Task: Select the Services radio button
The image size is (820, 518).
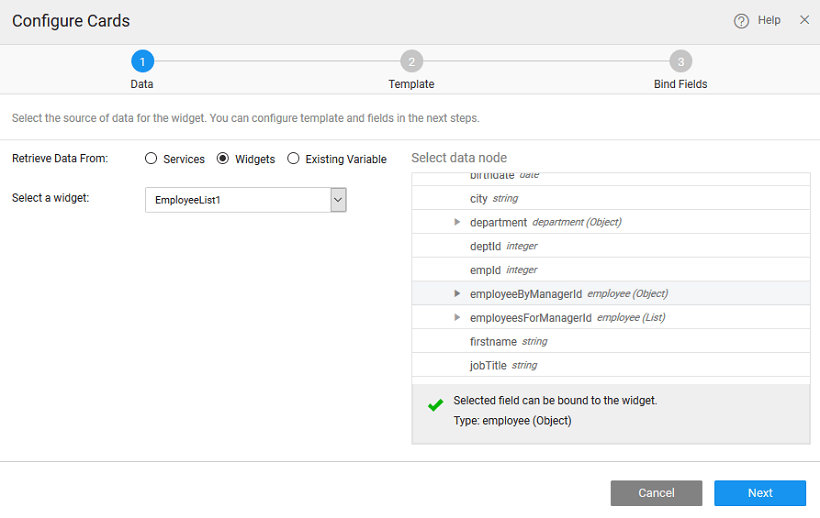Action: click(151, 159)
